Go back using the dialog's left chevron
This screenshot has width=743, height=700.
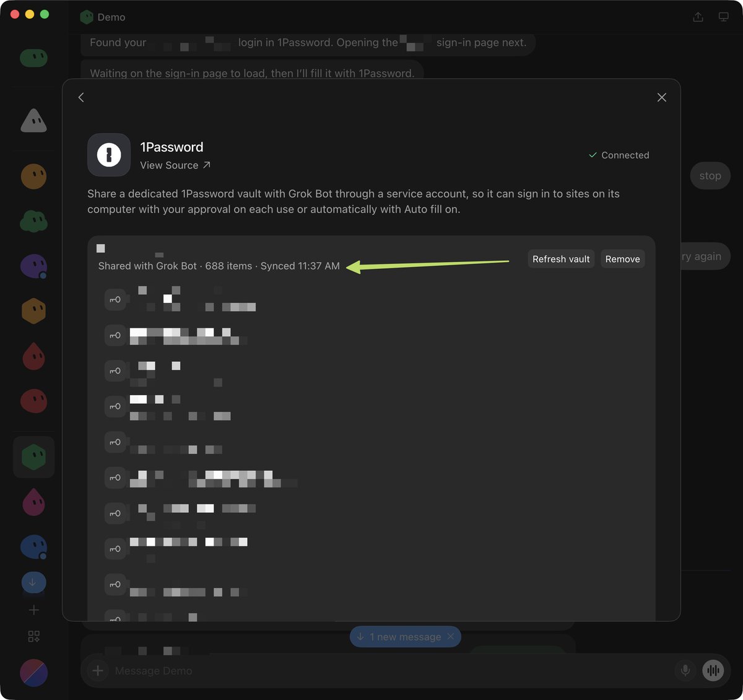[81, 97]
